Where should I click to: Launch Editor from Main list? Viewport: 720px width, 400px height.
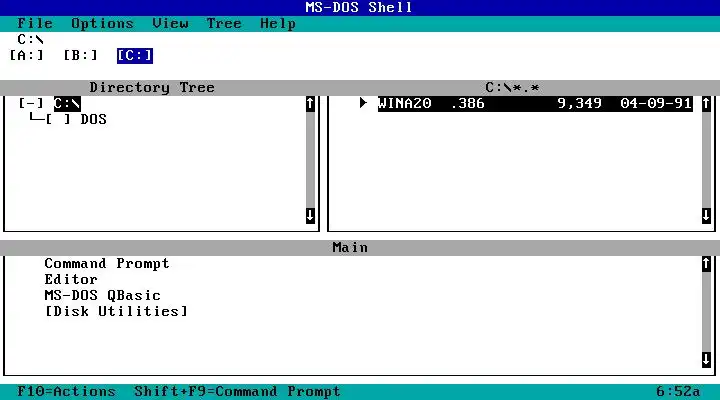[71, 279]
